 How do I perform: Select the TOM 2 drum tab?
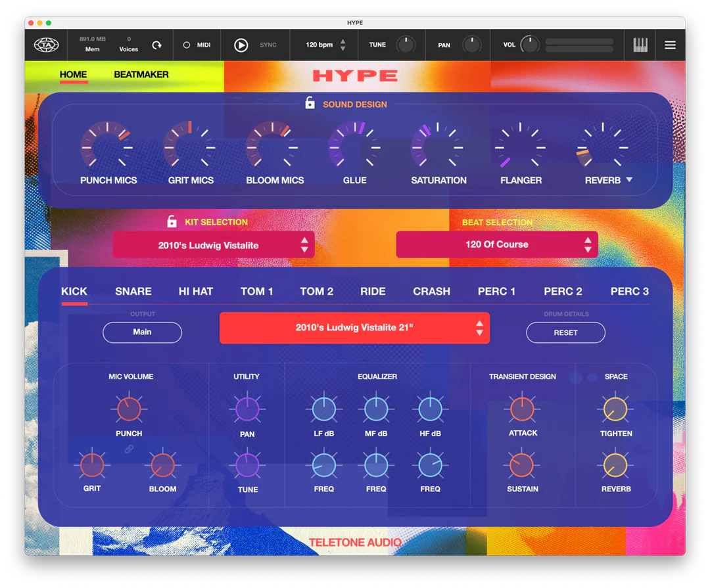click(316, 291)
